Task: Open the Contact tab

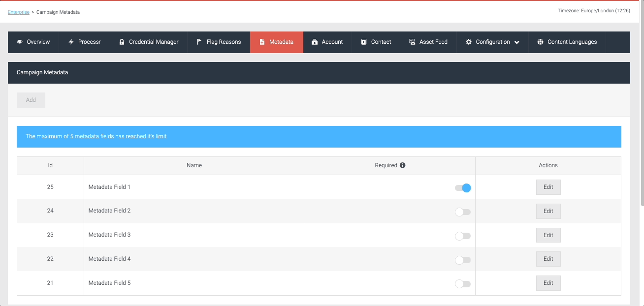Action: (x=376, y=42)
